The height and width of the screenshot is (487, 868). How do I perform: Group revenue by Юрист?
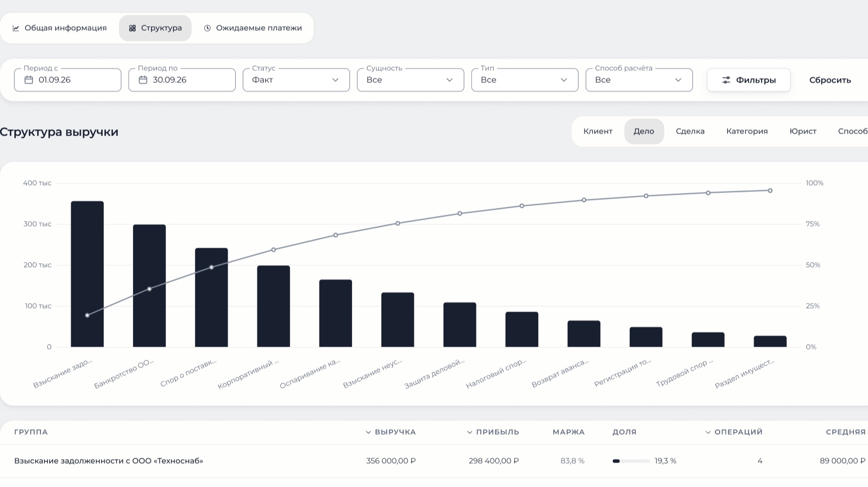(803, 131)
